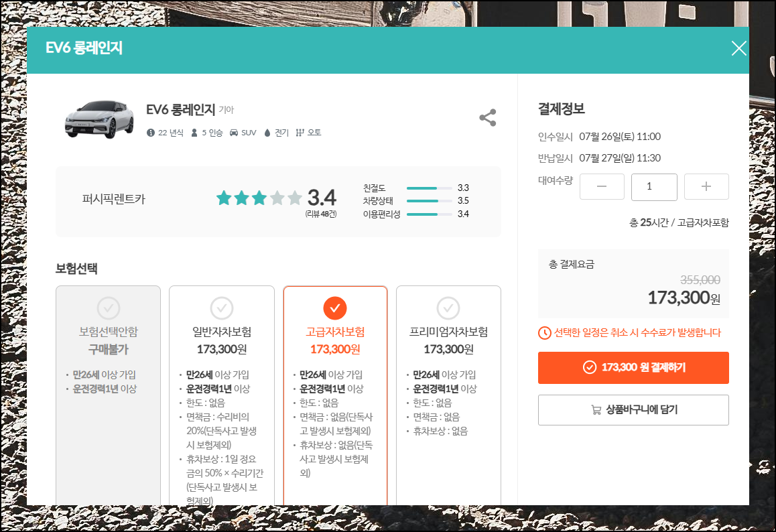Click the 일반자차보험 title text
The height and width of the screenshot is (532, 776).
click(x=222, y=332)
